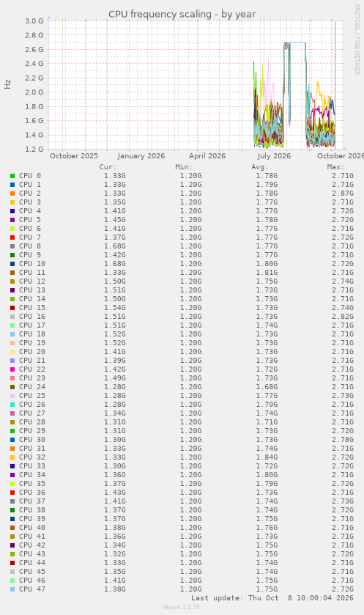
Task: Click CPU 5 current value 1.45G
Action: 115,220
